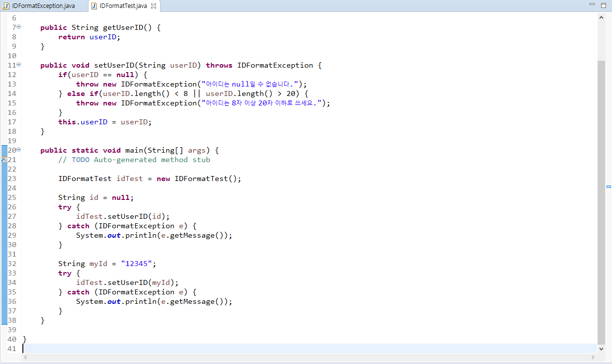Click "main(String[] args)" on line 20
The height and width of the screenshot is (364, 612).
pos(168,150)
